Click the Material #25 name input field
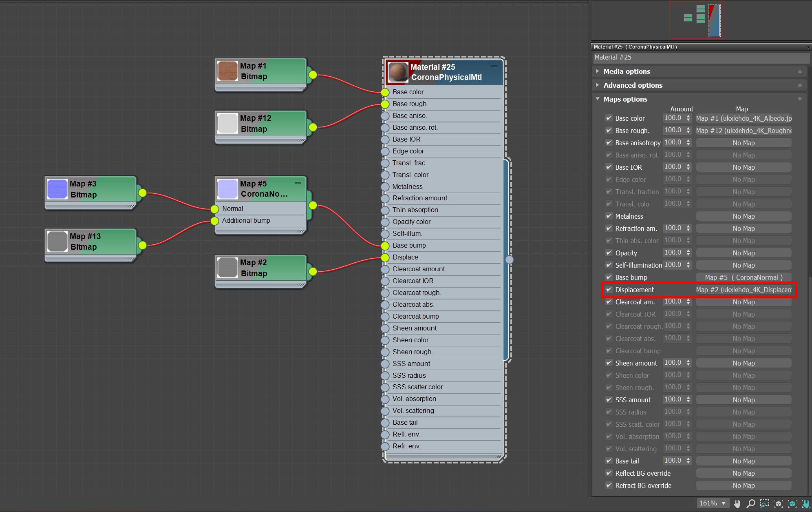812x512 pixels. click(x=700, y=58)
